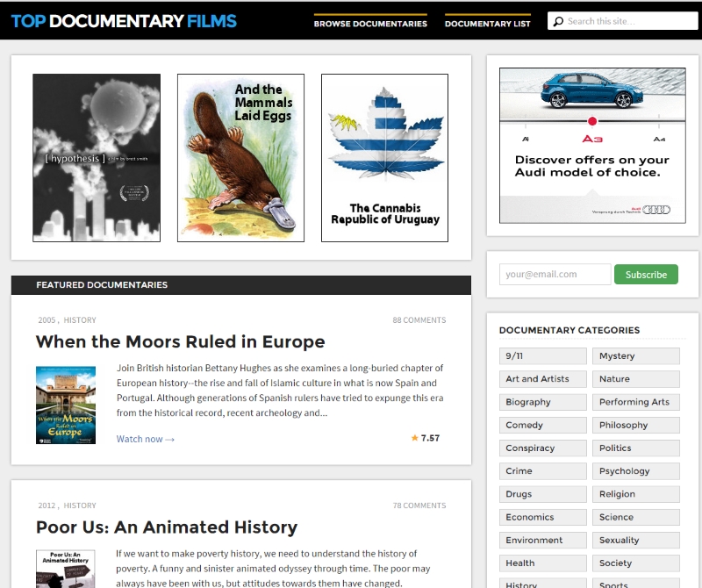This screenshot has width=702, height=588.
Task: Select the Performing Arts category
Action: pos(635,402)
